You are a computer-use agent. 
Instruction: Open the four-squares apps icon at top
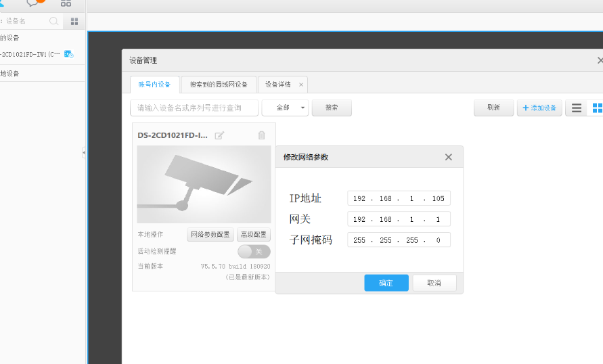tap(66, 3)
